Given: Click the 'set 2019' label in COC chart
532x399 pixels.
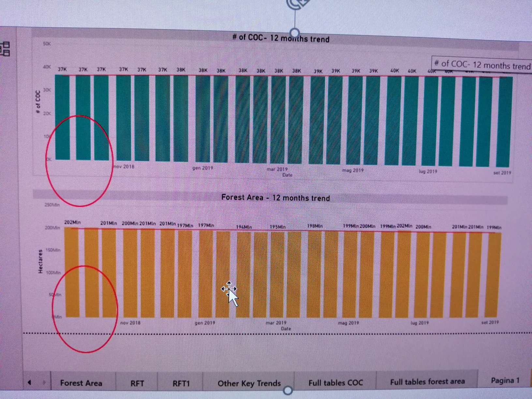Looking at the screenshot, I should [502, 173].
